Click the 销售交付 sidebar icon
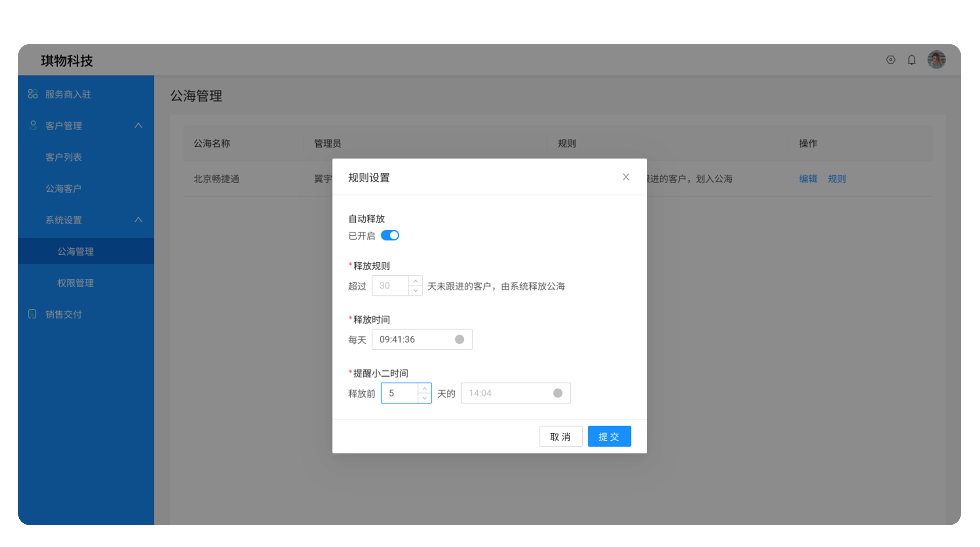Image resolution: width=980 pixels, height=547 pixels. (33, 314)
